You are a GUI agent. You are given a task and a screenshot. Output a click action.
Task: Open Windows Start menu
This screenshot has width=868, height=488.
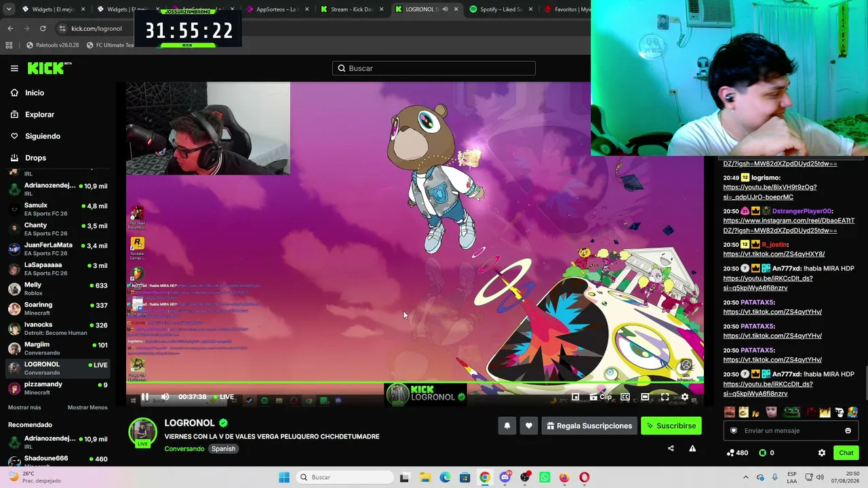click(284, 477)
